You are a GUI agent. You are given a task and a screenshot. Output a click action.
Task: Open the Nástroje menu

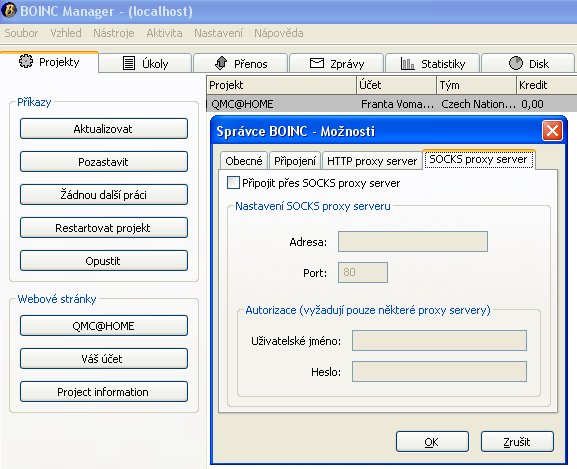pos(114,33)
